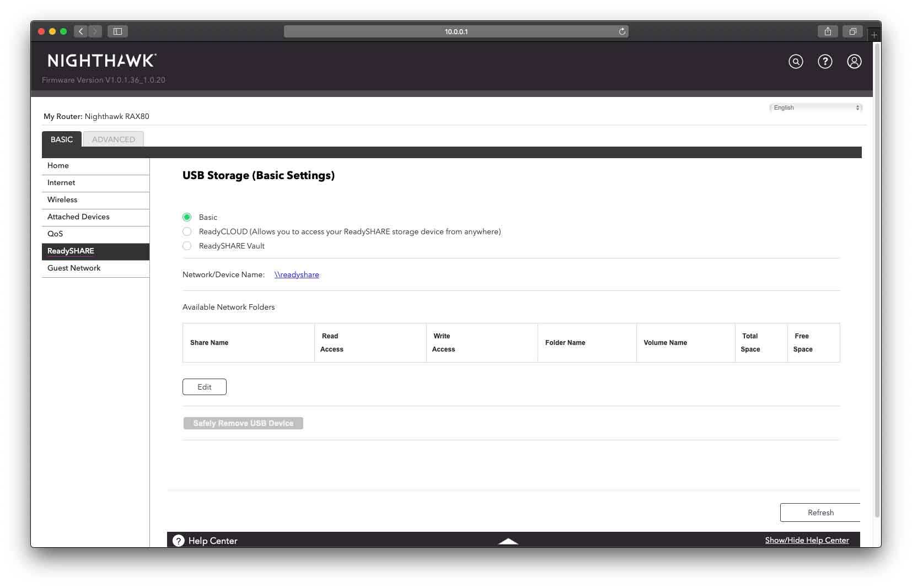Open Guest Network settings

click(95, 268)
